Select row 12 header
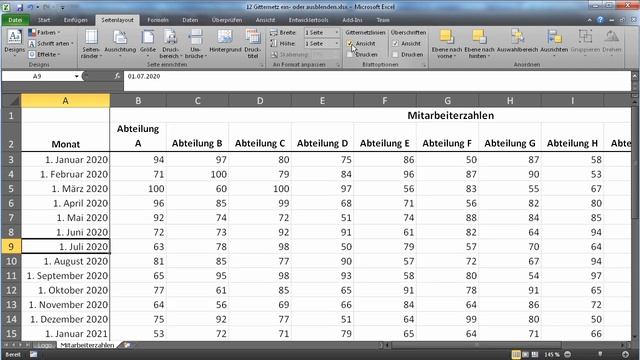This screenshot has width=640, height=360. pos(11,290)
